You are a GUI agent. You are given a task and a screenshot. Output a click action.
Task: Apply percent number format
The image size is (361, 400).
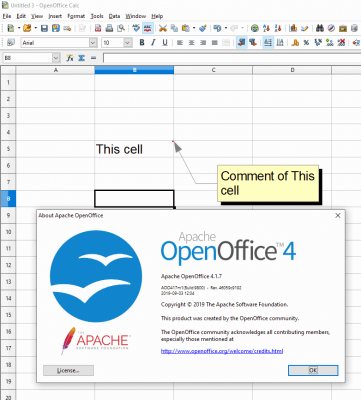coord(306,42)
